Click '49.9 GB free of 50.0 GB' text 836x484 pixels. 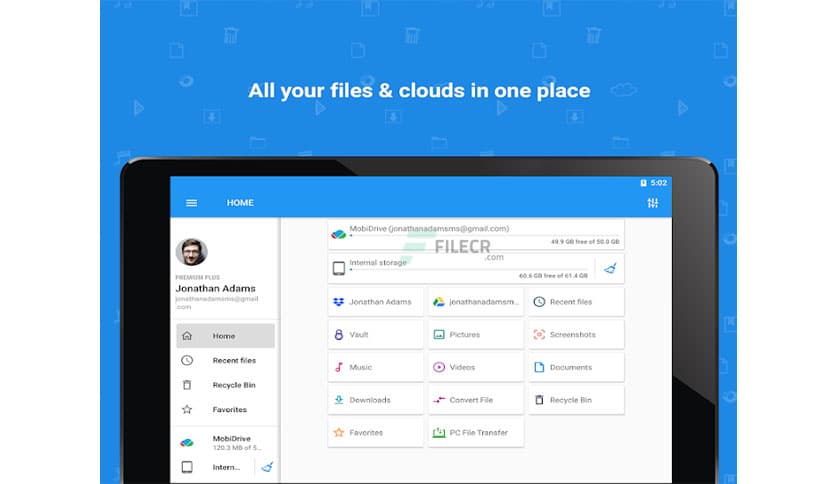pos(585,242)
